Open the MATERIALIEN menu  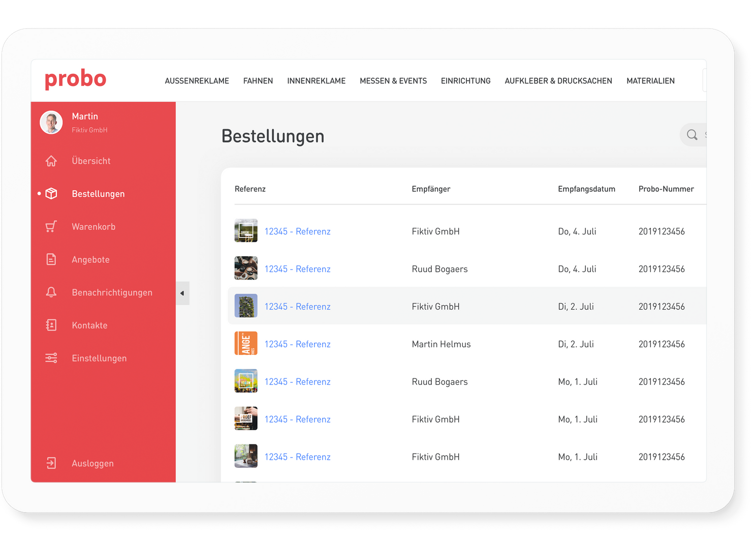[x=650, y=80]
